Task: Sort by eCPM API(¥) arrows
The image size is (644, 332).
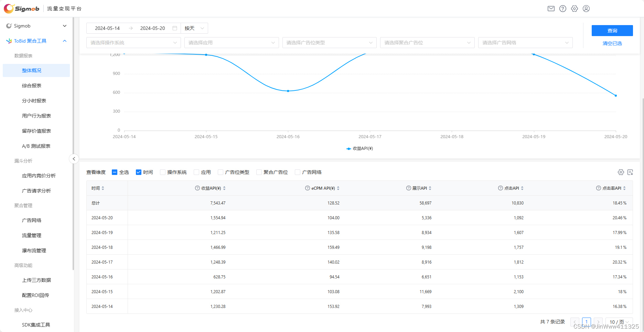Action: 338,188
